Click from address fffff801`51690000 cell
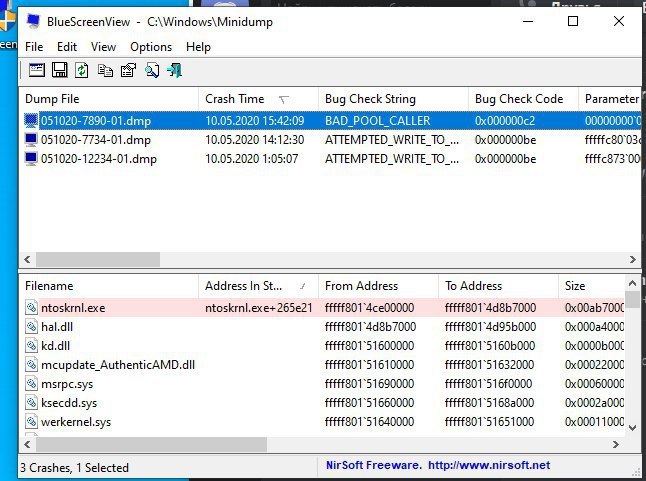This screenshot has height=481, width=646. 369,383
